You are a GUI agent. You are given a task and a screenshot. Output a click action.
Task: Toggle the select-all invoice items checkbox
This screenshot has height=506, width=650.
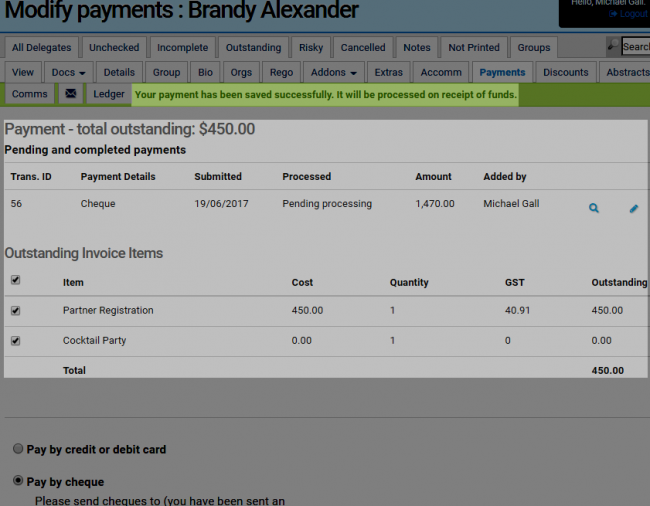(15, 280)
